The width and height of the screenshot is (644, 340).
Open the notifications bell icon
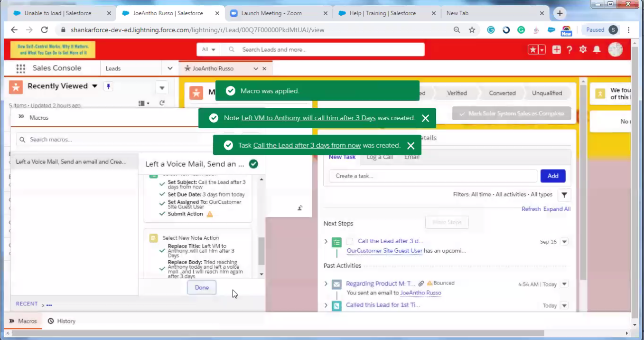[597, 49]
